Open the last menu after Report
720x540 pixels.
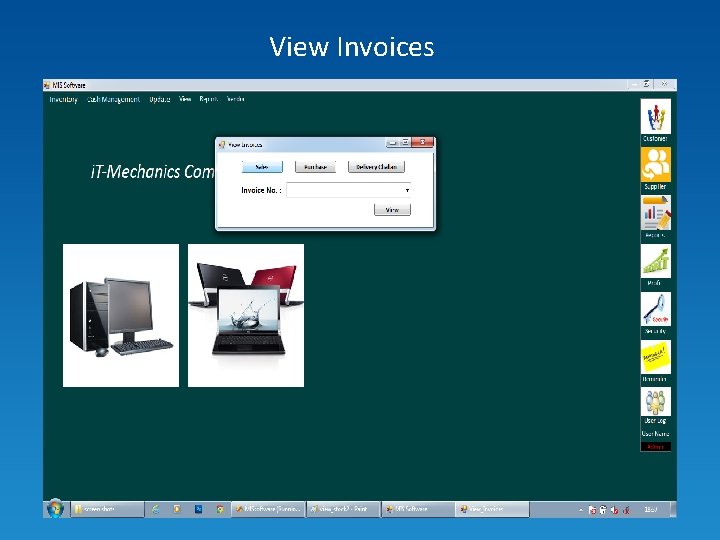[235, 99]
